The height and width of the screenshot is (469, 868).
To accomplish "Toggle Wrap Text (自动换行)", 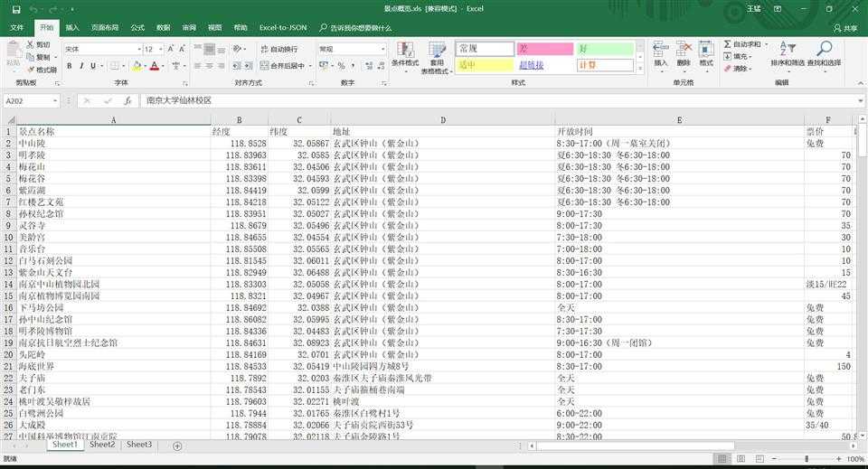I will 279,49.
